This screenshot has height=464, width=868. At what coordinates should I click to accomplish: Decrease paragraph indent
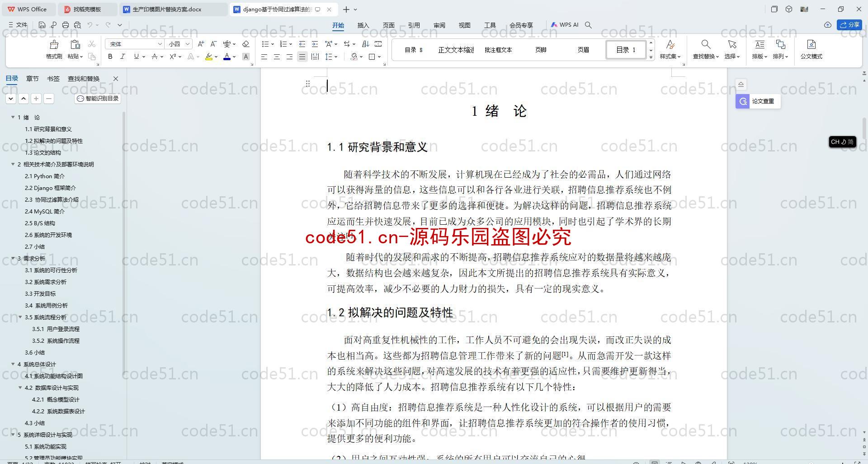302,44
